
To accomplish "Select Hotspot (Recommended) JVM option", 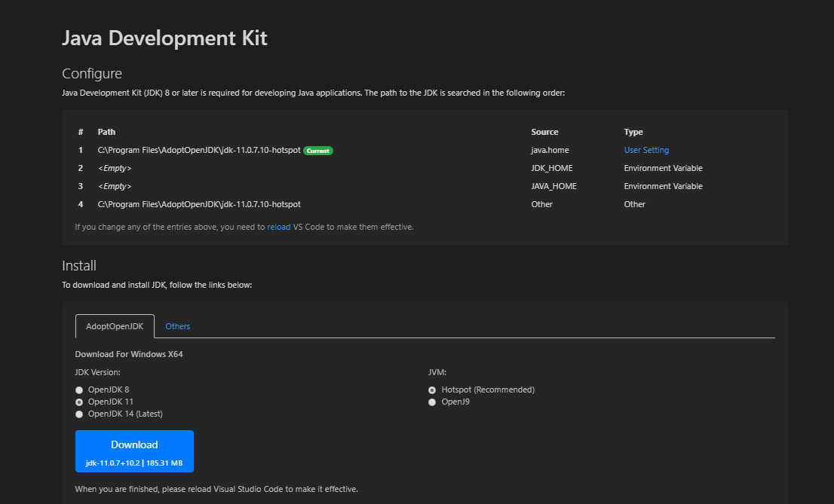I will 432,390.
